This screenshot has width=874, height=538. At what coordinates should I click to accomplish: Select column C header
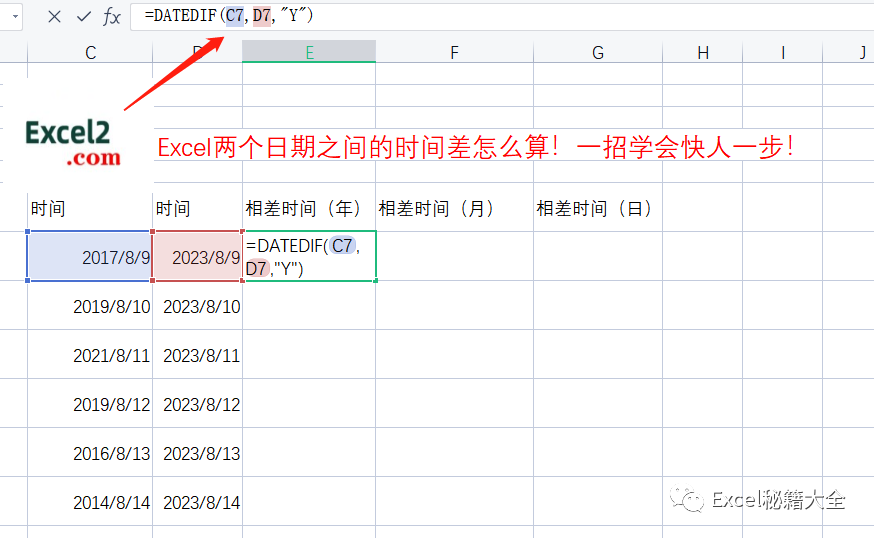(x=90, y=53)
